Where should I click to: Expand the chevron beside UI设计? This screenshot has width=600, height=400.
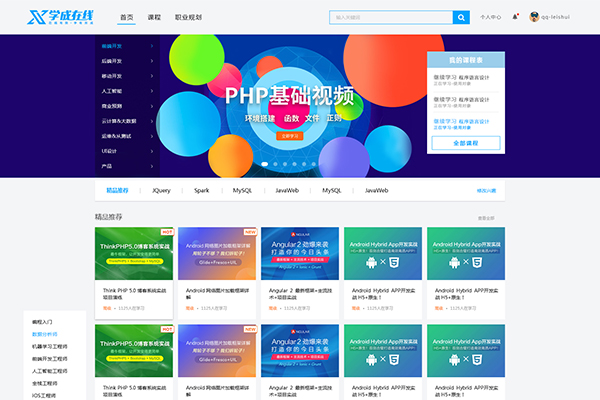point(152,151)
